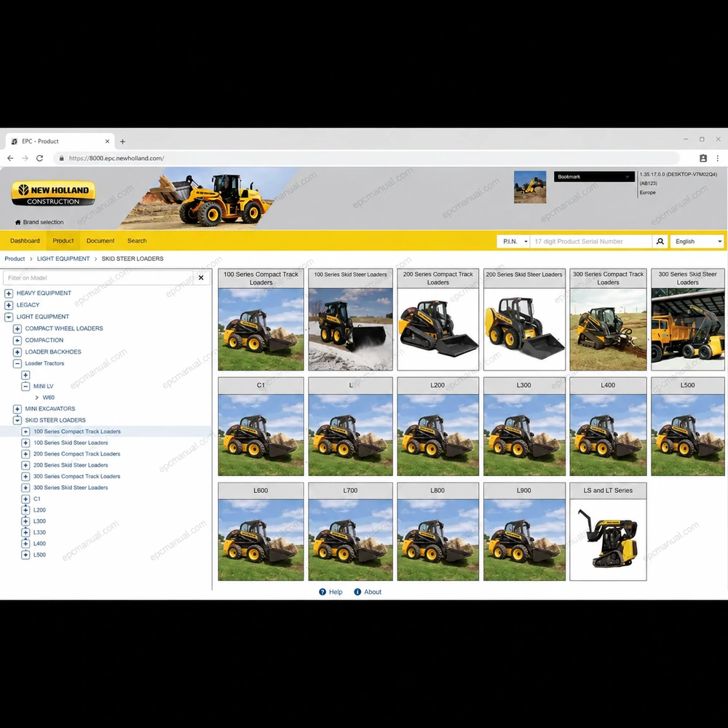This screenshot has height=728, width=728.
Task: Click the 17 digit Product Serial Number field
Action: [x=590, y=242]
